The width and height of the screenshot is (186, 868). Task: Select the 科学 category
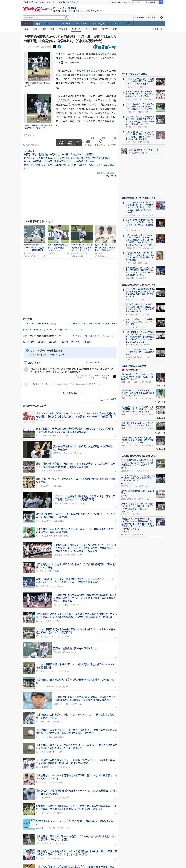[95, 29]
